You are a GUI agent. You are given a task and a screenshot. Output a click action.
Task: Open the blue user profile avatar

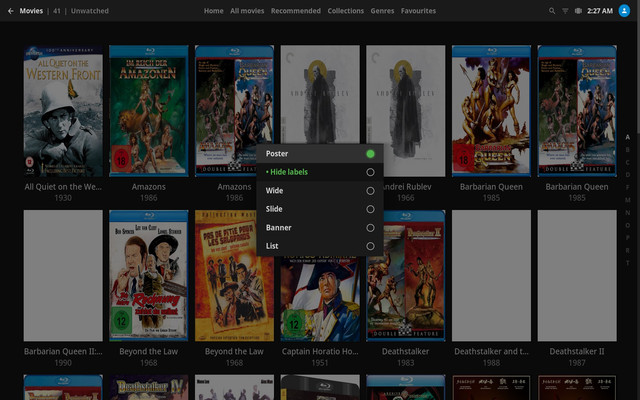(x=624, y=11)
